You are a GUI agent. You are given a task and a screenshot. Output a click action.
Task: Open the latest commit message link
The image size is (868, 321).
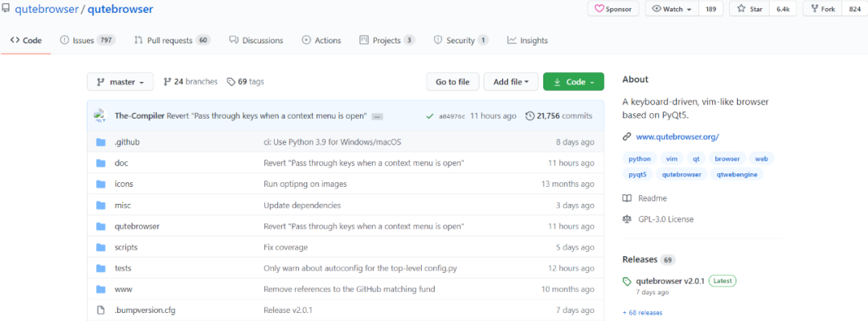pyautogui.click(x=266, y=116)
